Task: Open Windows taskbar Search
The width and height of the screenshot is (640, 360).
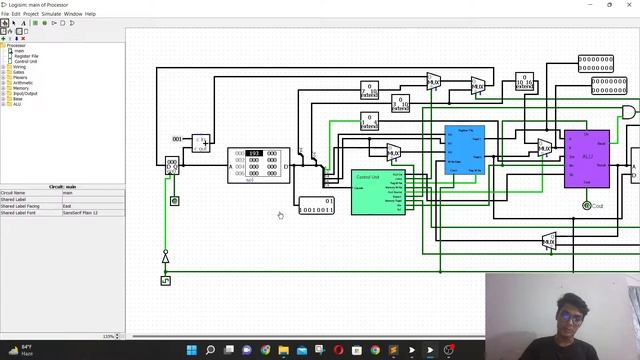Action: click(210, 350)
